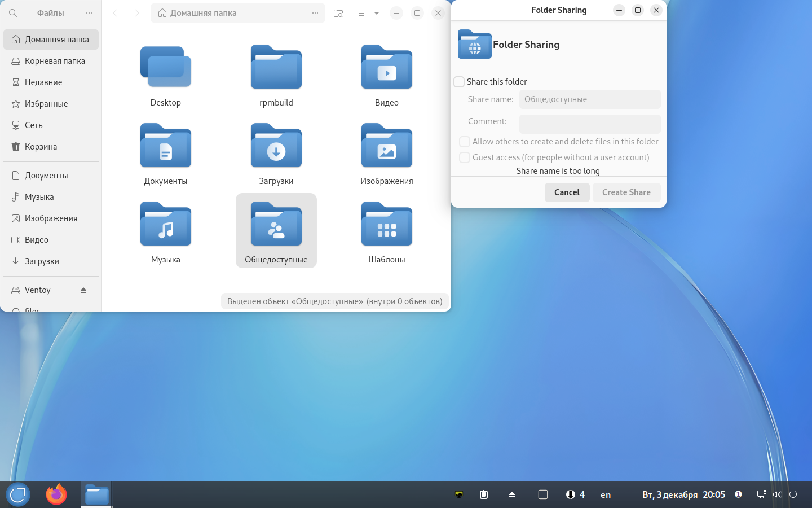Toggle Guest access checkbox
The image size is (812, 508).
(x=465, y=157)
